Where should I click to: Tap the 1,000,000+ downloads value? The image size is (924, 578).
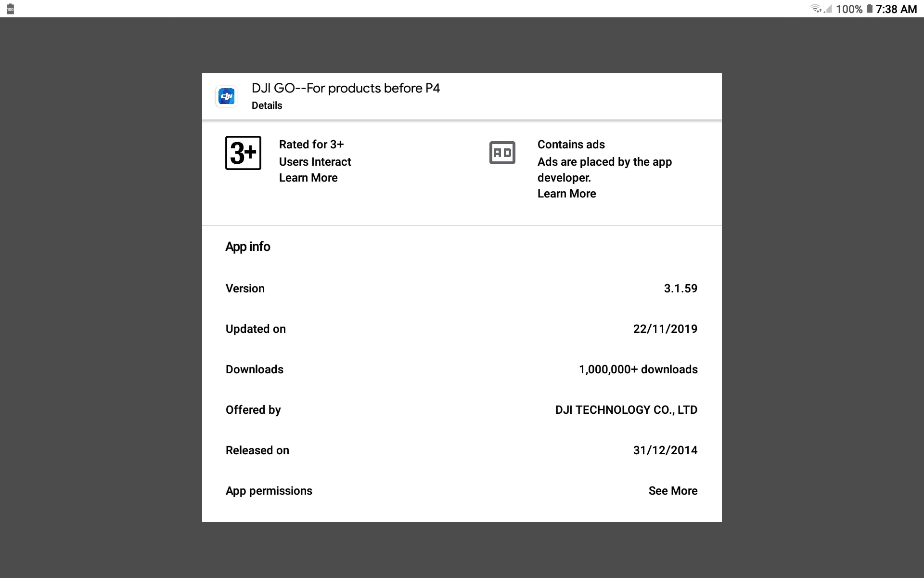point(638,369)
